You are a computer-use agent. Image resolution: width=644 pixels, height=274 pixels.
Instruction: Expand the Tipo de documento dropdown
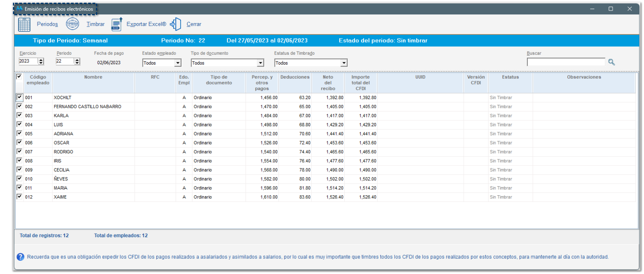click(x=260, y=63)
